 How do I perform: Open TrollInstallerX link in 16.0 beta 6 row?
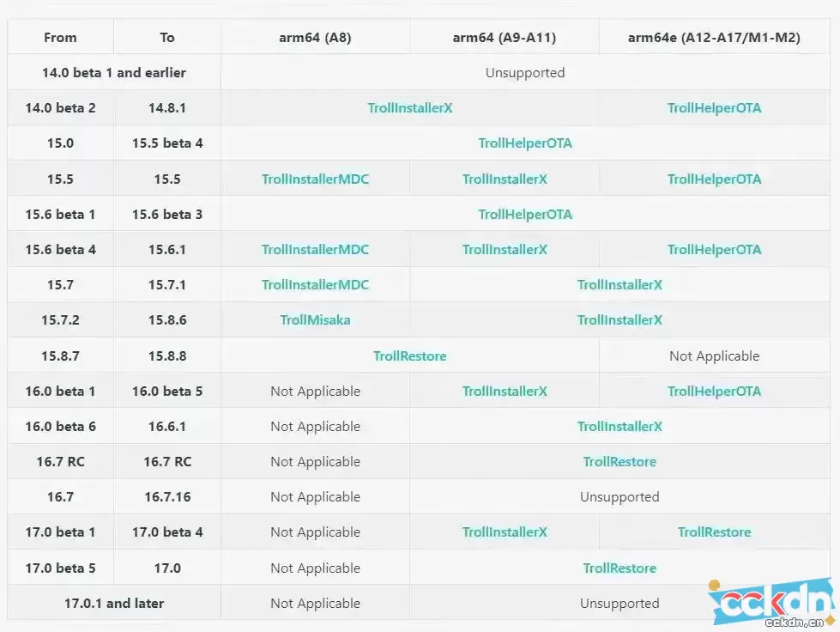[619, 426]
